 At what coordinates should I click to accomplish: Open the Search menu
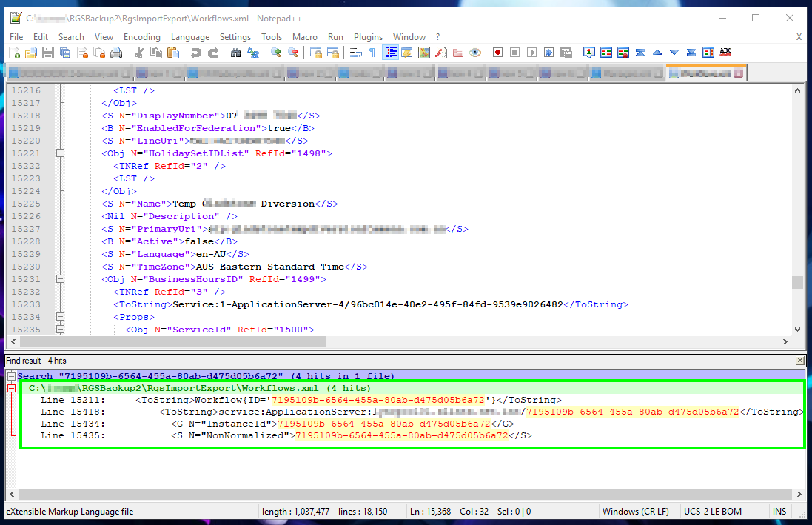point(71,37)
